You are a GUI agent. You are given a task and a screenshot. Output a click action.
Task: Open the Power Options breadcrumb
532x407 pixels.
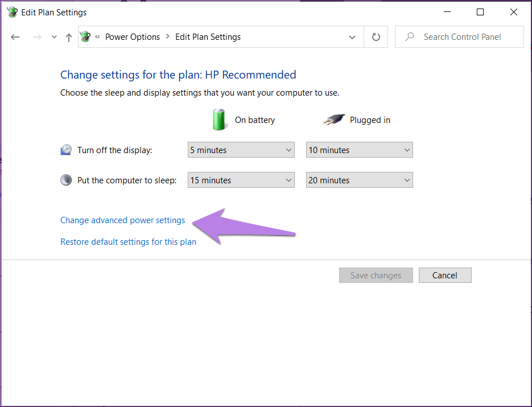coord(133,36)
